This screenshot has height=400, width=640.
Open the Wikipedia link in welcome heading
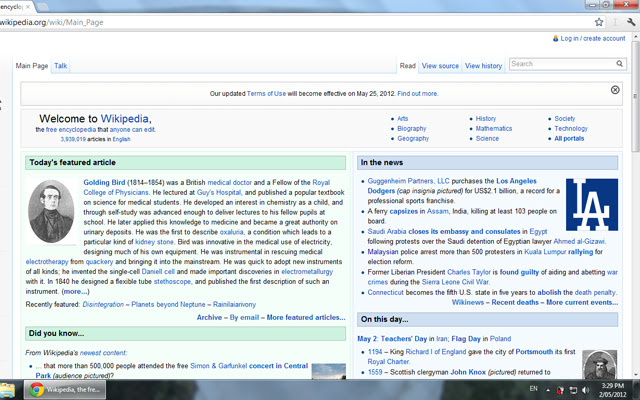tap(124, 119)
